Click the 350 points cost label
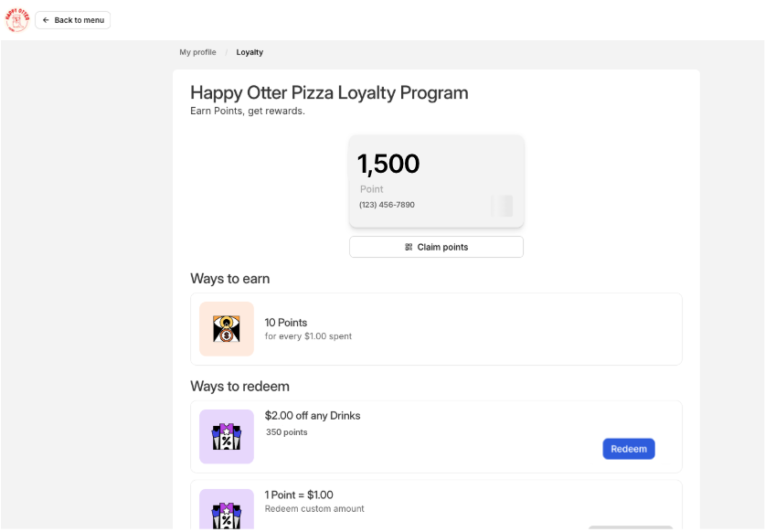The width and height of the screenshot is (765, 532). coord(287,432)
